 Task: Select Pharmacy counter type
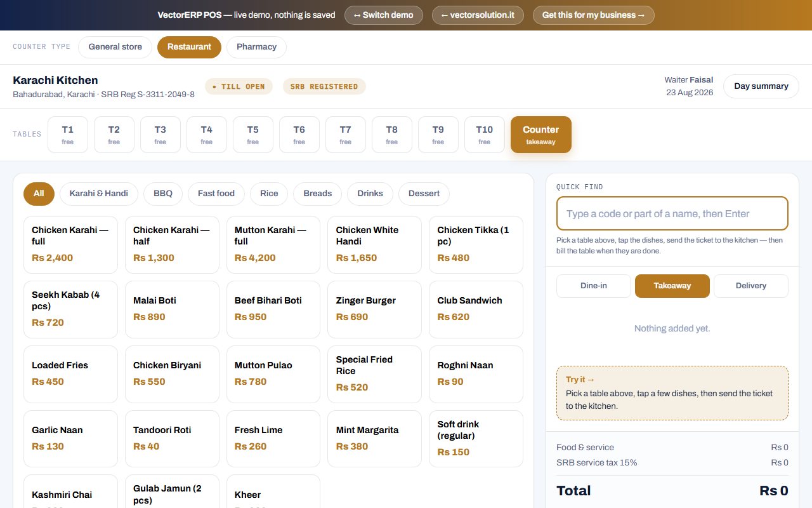pyautogui.click(x=256, y=47)
